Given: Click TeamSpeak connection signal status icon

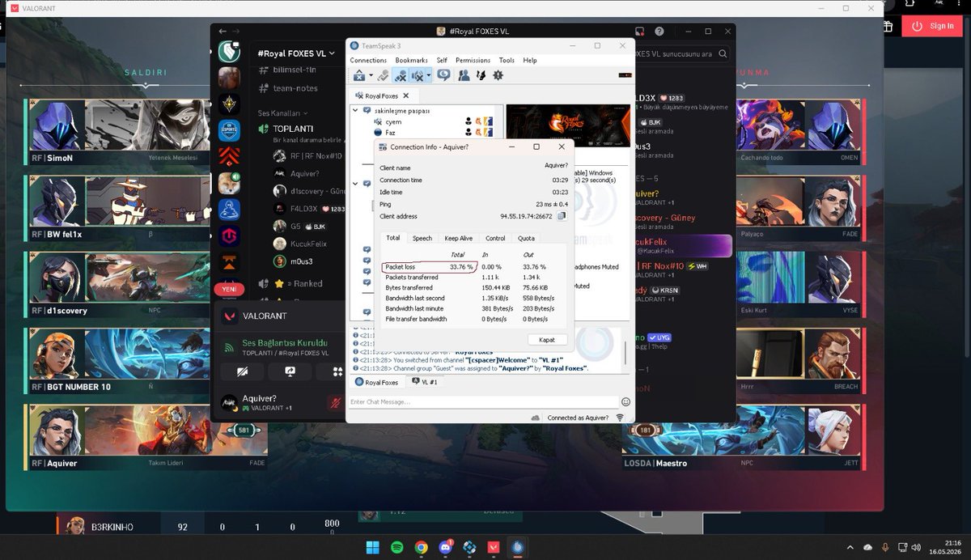Looking at the screenshot, I should click(620, 418).
